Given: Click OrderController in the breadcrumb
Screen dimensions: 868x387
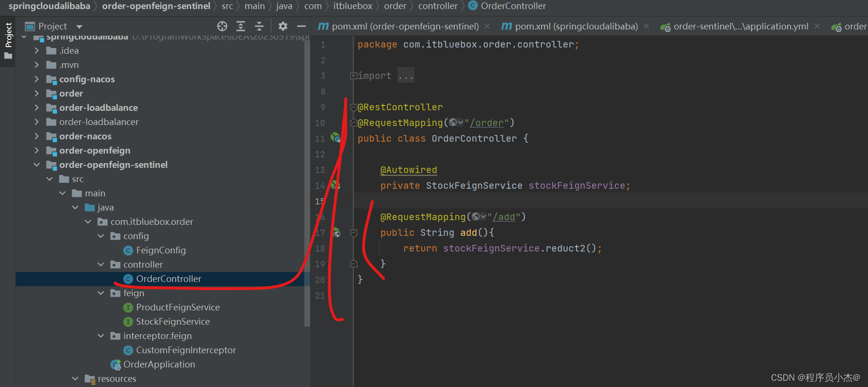Looking at the screenshot, I should click(513, 6).
